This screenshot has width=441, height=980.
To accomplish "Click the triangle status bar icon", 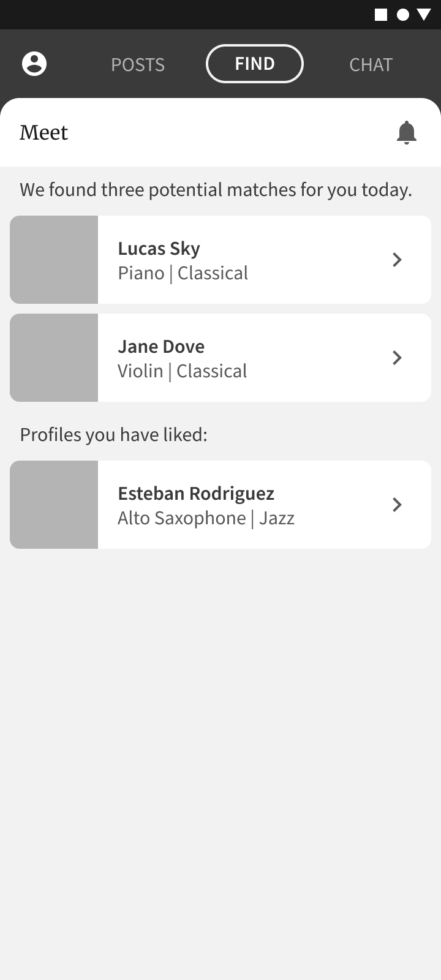I will tap(424, 15).
